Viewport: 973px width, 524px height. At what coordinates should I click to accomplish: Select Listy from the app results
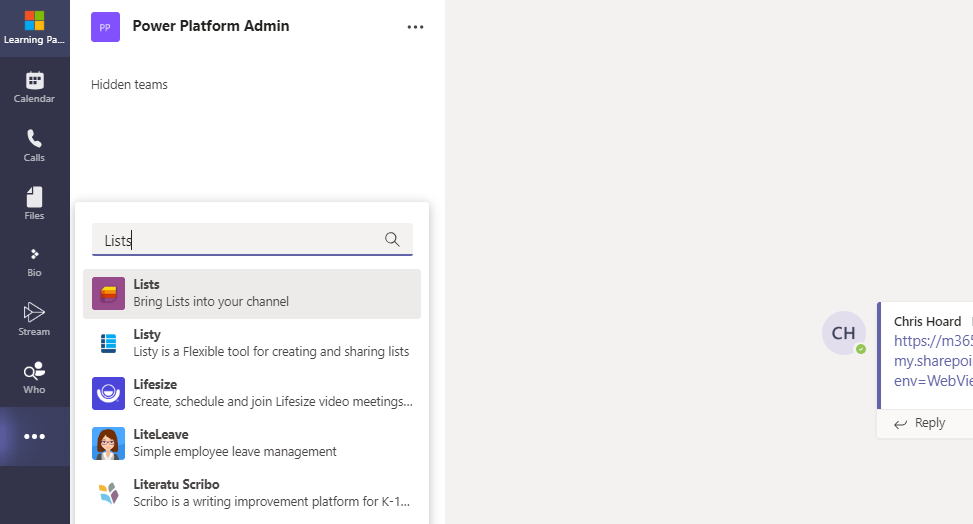[251, 343]
